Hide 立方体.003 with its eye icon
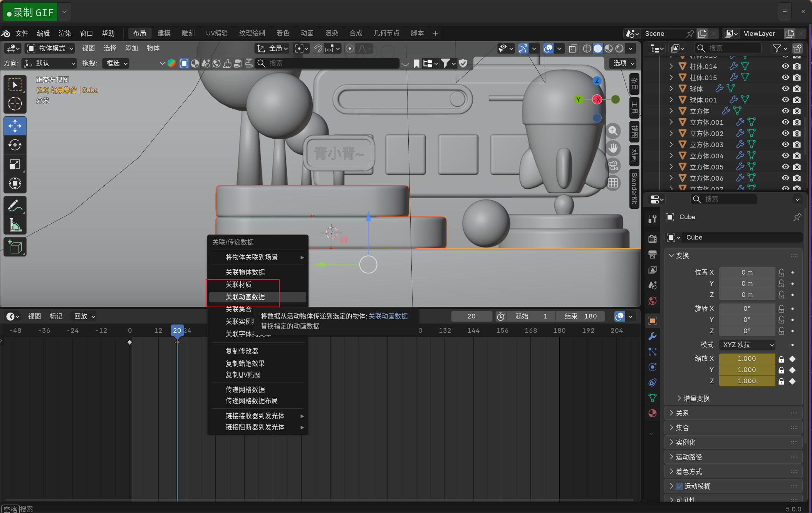Viewport: 812px width, 513px height. (x=785, y=144)
